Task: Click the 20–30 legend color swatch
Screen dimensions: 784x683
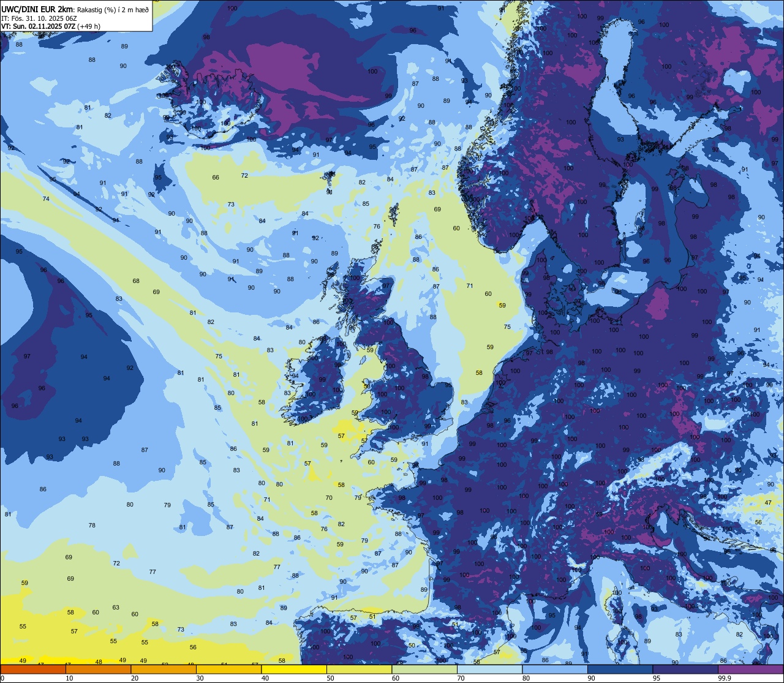Action: (x=164, y=669)
